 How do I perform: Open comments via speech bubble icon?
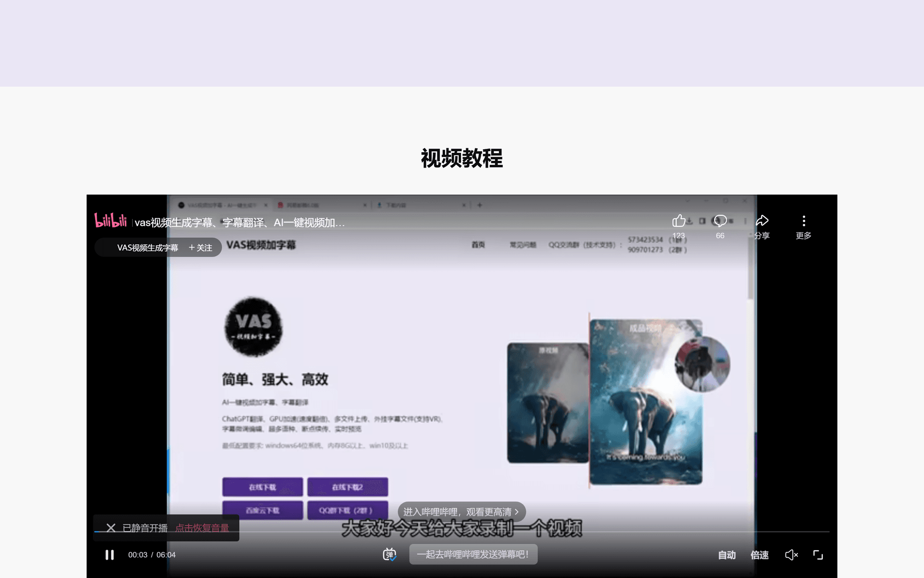[x=720, y=221]
